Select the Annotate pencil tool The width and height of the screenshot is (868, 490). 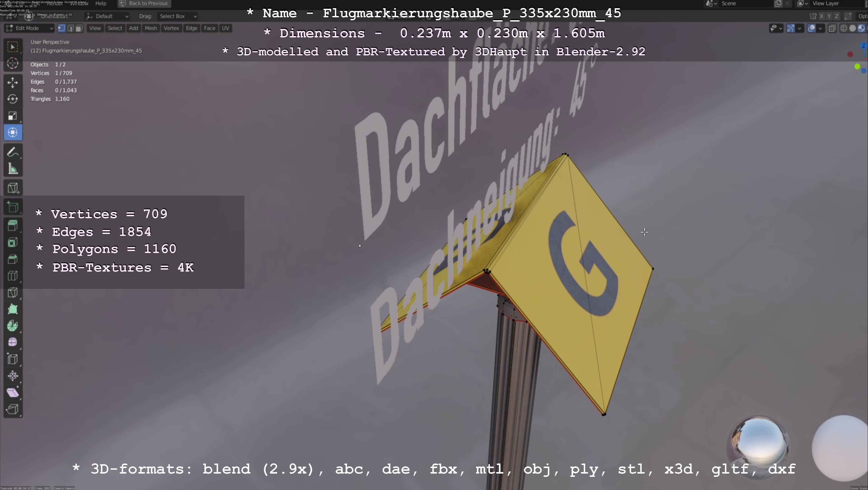point(13,152)
